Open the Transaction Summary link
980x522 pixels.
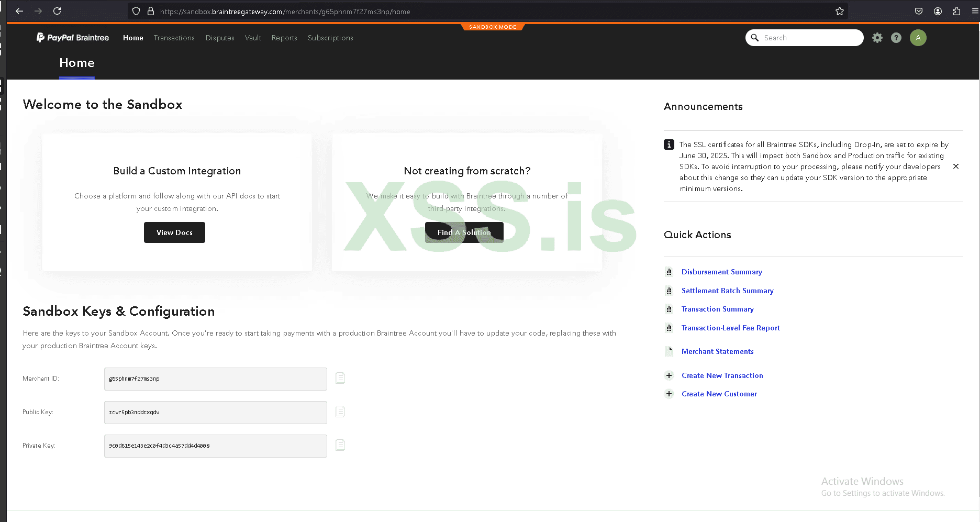point(718,309)
